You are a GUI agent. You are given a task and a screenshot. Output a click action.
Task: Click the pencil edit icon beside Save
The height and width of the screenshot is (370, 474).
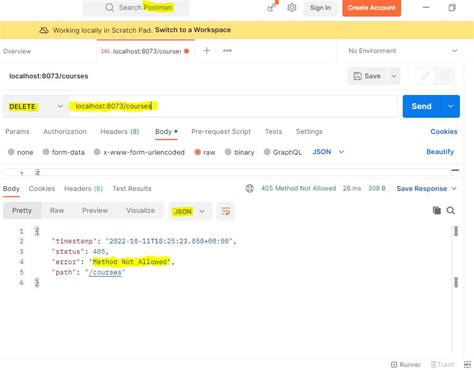point(425,76)
